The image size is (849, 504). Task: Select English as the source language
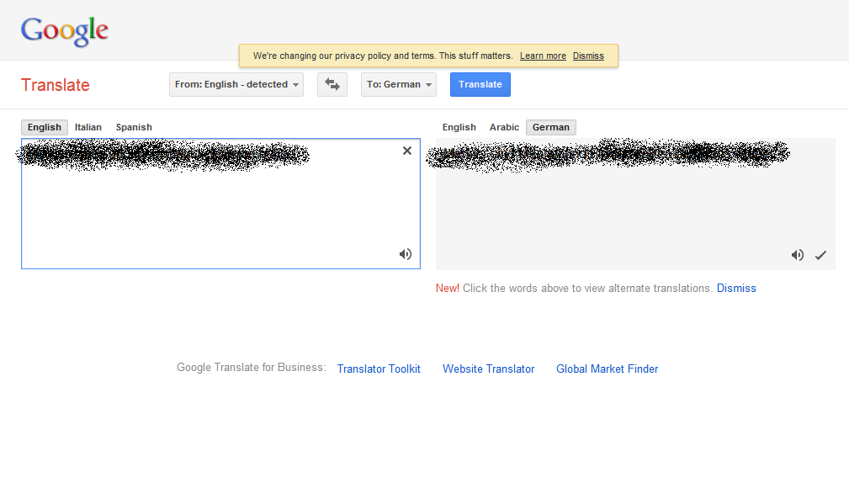45,127
